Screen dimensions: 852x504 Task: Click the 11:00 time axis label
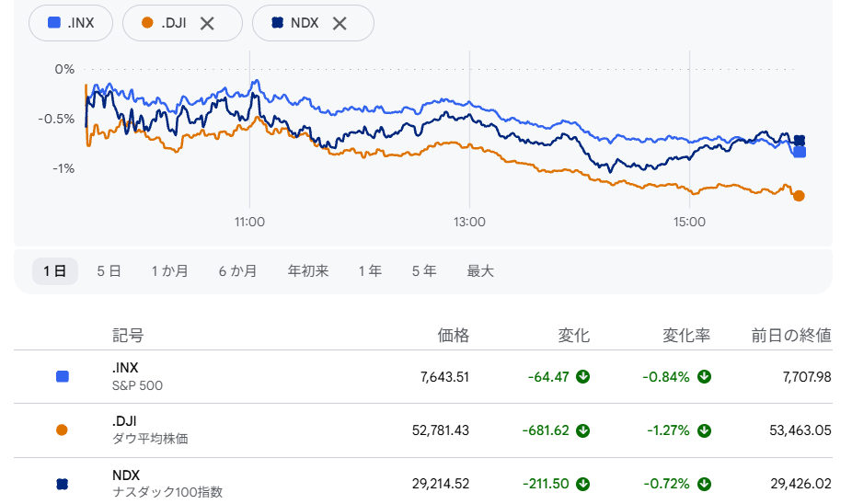coord(250,223)
